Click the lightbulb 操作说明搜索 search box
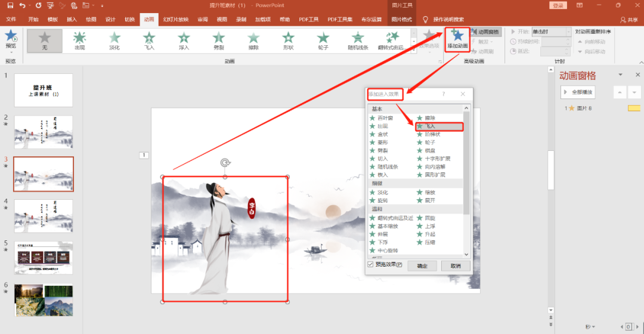The width and height of the screenshot is (644, 334). tap(444, 19)
